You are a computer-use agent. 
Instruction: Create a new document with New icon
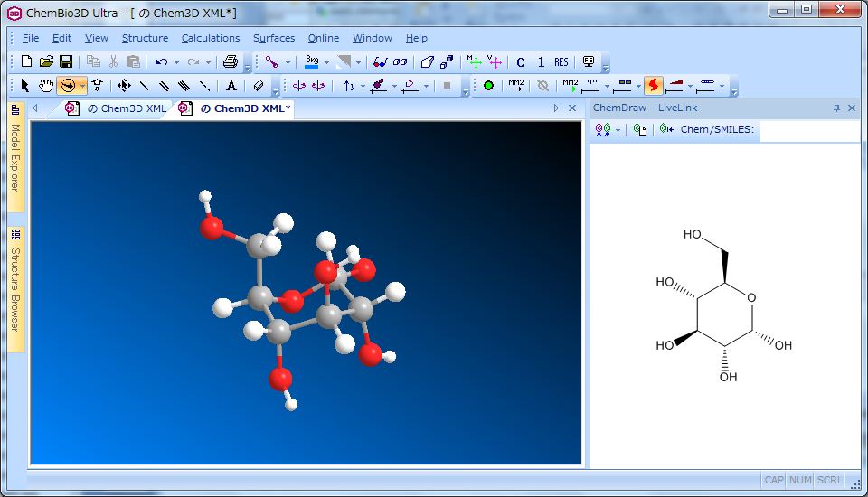click(26, 61)
